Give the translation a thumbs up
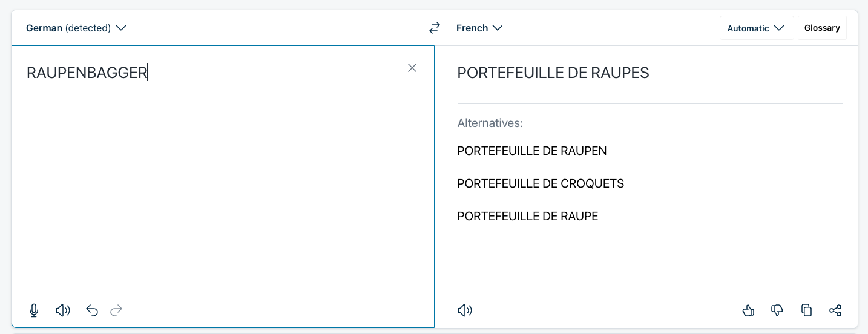This screenshot has height=334, width=868. [748, 310]
